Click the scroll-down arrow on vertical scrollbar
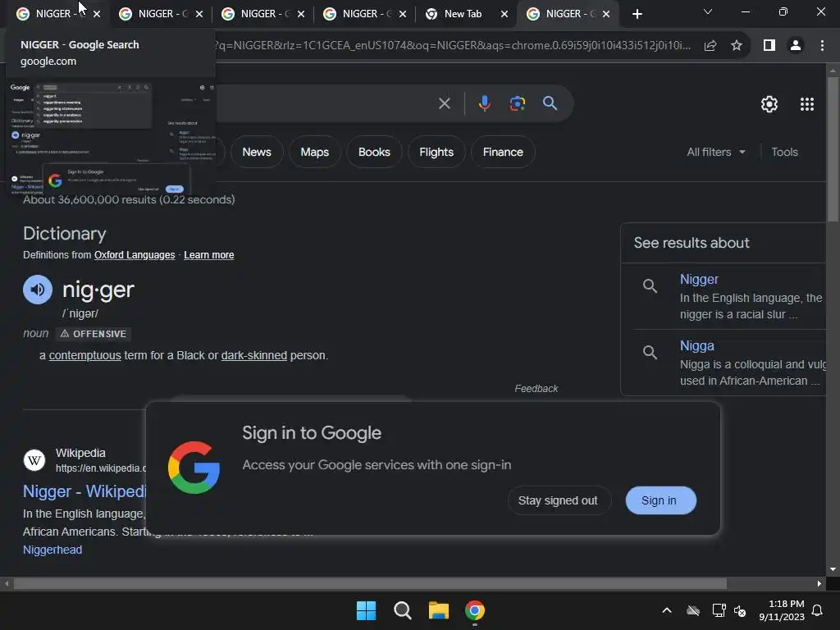 pyautogui.click(x=833, y=569)
